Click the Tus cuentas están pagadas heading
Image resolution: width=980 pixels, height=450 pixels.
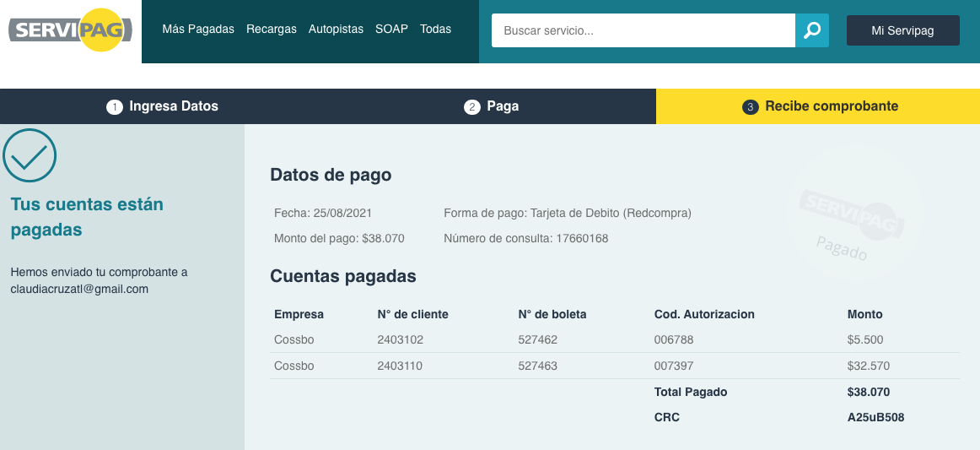pyautogui.click(x=87, y=217)
